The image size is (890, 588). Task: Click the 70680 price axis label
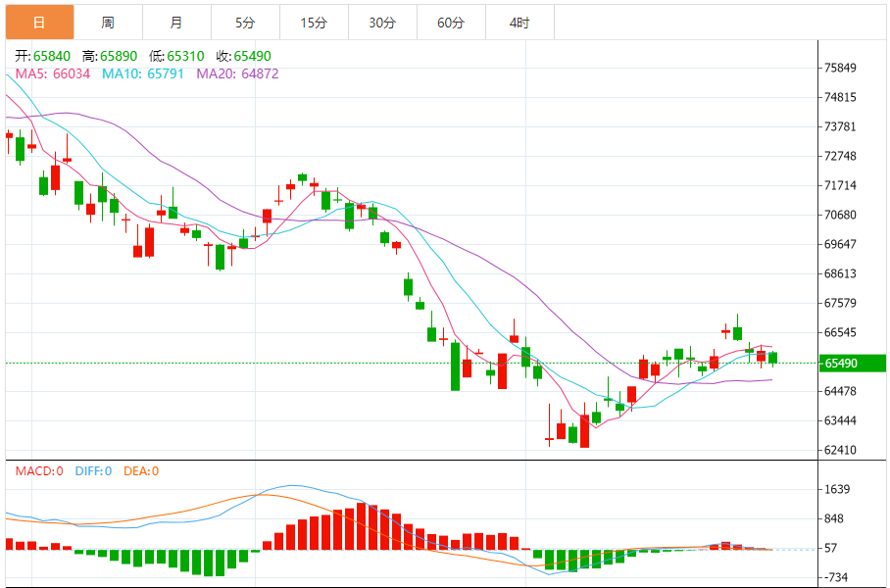pyautogui.click(x=839, y=215)
